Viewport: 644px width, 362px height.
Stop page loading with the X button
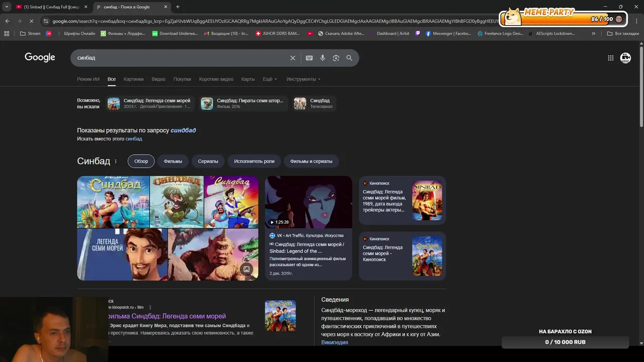(x=31, y=21)
